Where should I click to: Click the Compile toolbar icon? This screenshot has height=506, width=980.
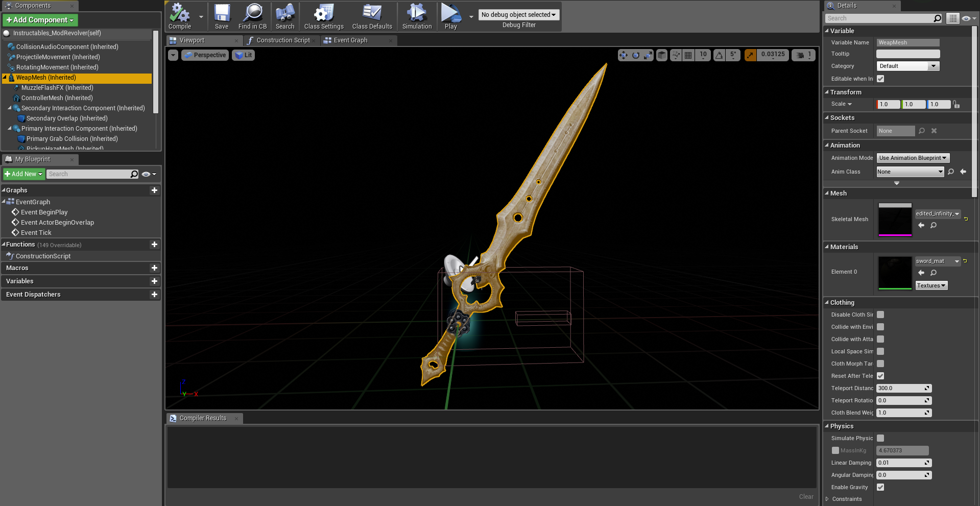coord(180,16)
